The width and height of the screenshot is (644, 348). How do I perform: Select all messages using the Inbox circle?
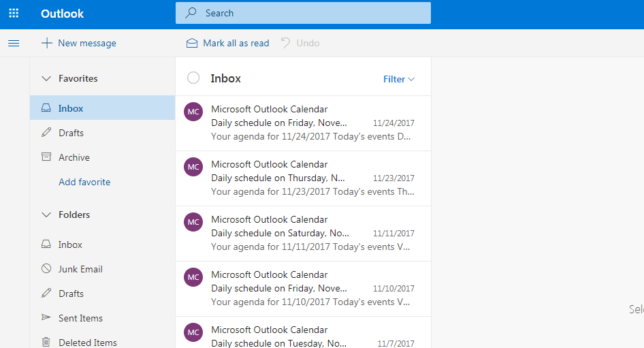click(193, 78)
